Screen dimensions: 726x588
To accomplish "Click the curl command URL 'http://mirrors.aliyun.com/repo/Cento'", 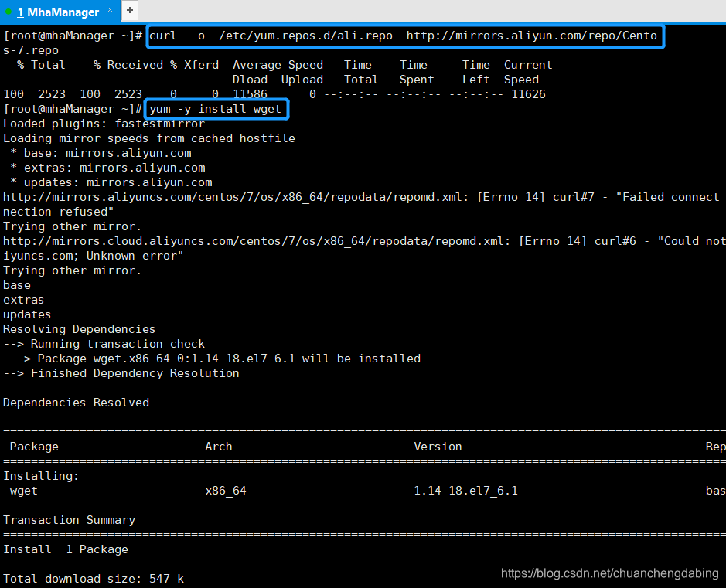I will pyautogui.click(x=532, y=36).
